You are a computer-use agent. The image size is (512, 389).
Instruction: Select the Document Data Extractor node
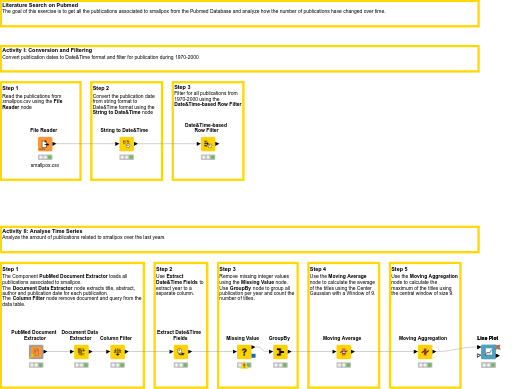pos(81,352)
